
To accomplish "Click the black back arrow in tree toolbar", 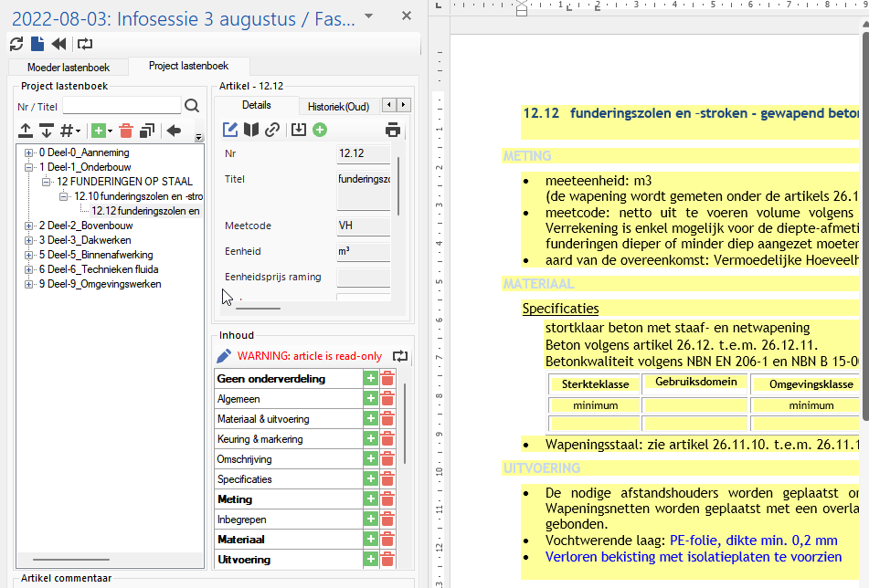I will click(174, 131).
